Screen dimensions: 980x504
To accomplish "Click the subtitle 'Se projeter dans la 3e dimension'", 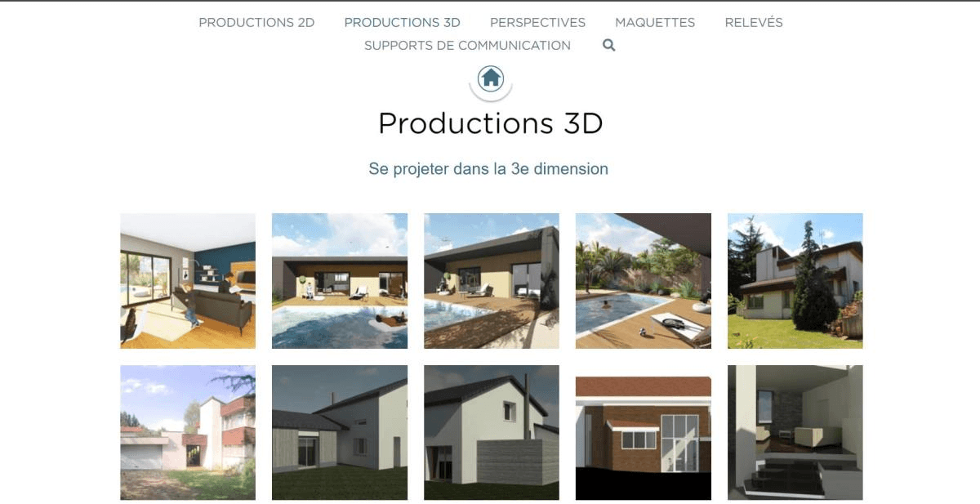I will (x=489, y=169).
